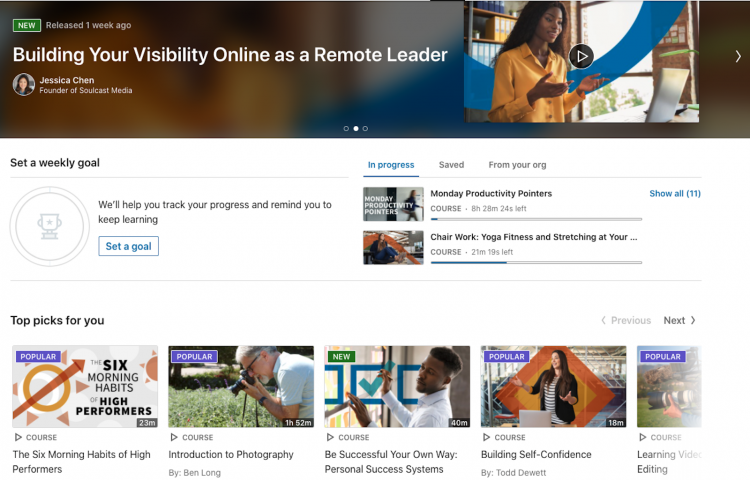Click 'By: Ben Long' author text

[194, 473]
